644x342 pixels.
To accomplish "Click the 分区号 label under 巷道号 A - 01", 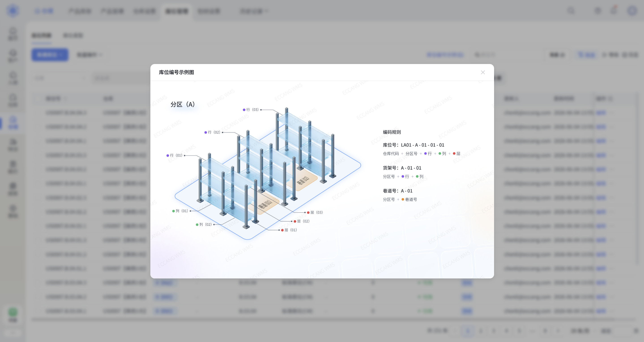I will click(x=389, y=199).
